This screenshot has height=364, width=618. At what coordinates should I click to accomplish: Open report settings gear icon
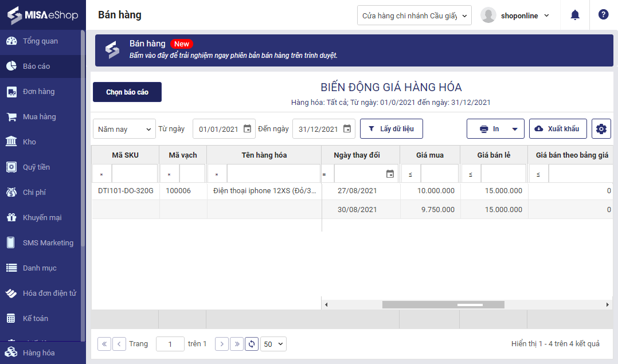point(601,129)
